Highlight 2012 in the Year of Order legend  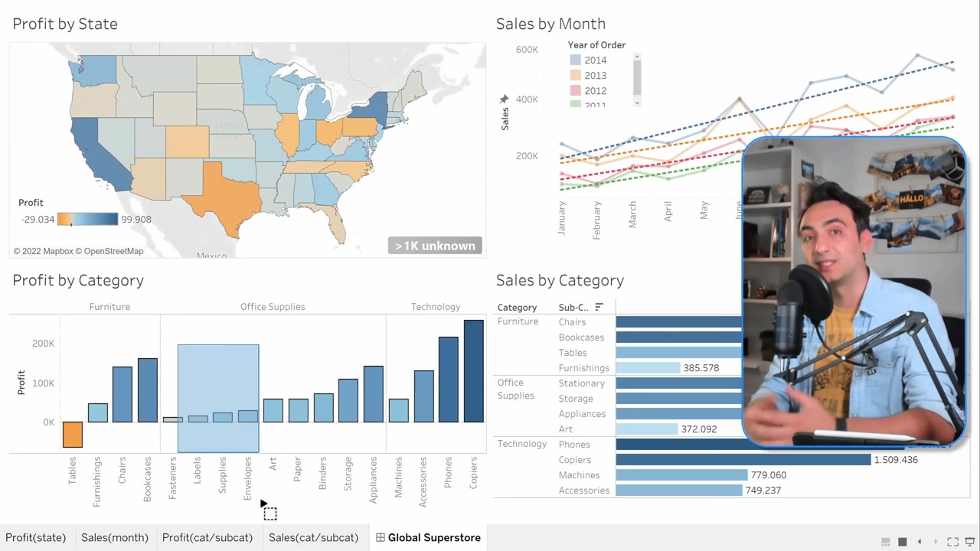(x=595, y=91)
